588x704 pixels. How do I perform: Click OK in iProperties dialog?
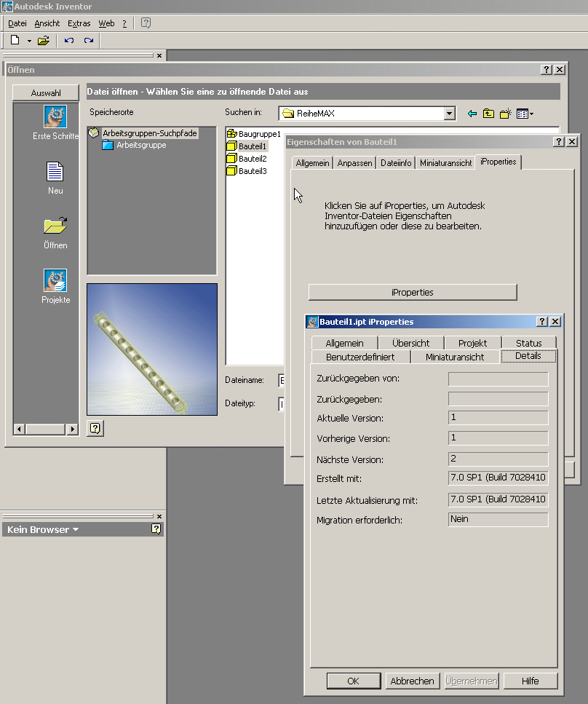pos(353,681)
